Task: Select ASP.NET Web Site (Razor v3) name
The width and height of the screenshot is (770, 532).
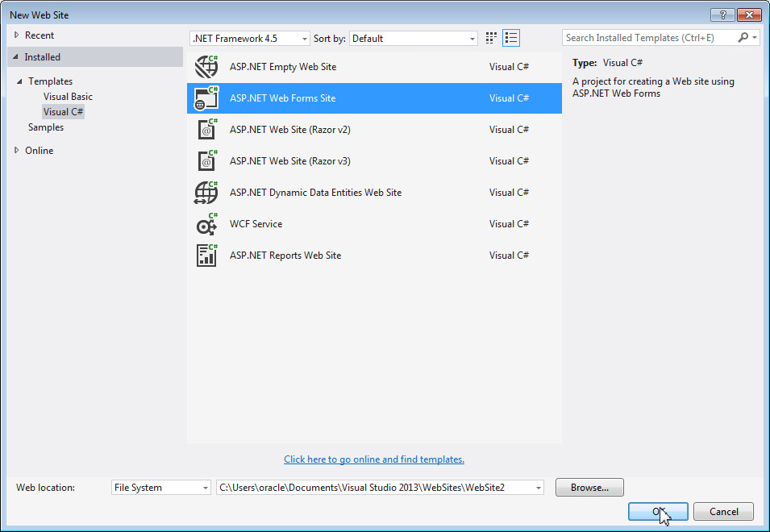Action: pyautogui.click(x=290, y=161)
